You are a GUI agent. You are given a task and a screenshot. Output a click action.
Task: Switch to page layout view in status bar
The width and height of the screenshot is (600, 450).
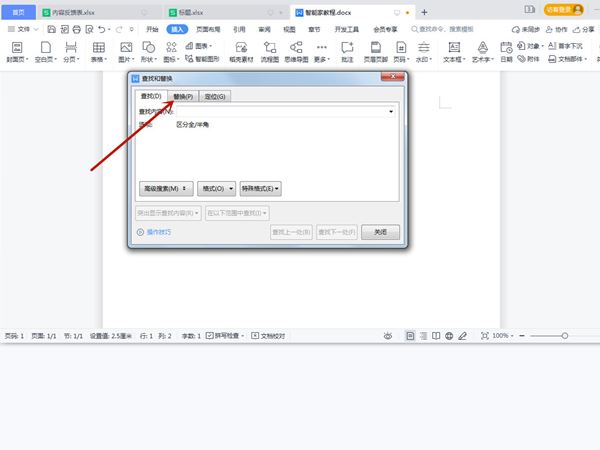click(410, 336)
